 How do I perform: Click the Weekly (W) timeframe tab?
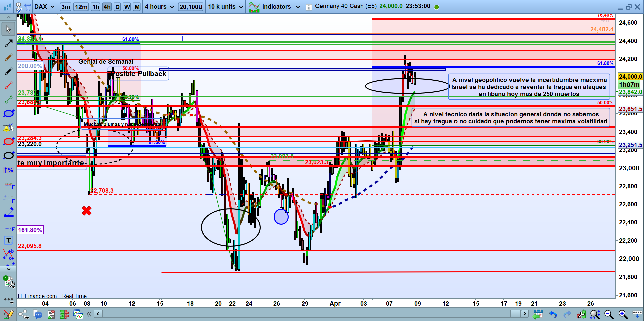click(127, 7)
